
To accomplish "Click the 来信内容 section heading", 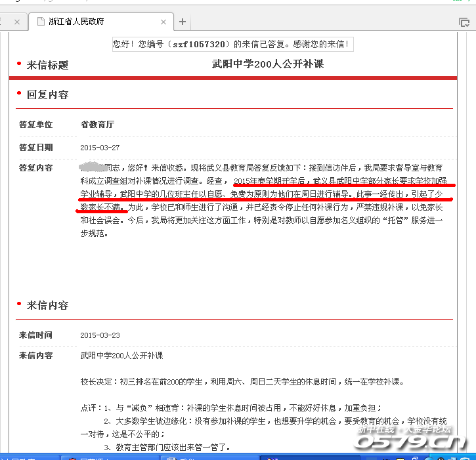I will pos(48,305).
